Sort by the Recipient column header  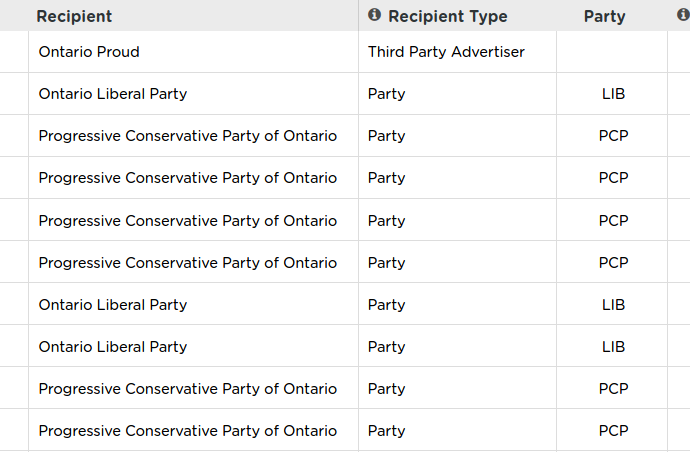click(74, 16)
